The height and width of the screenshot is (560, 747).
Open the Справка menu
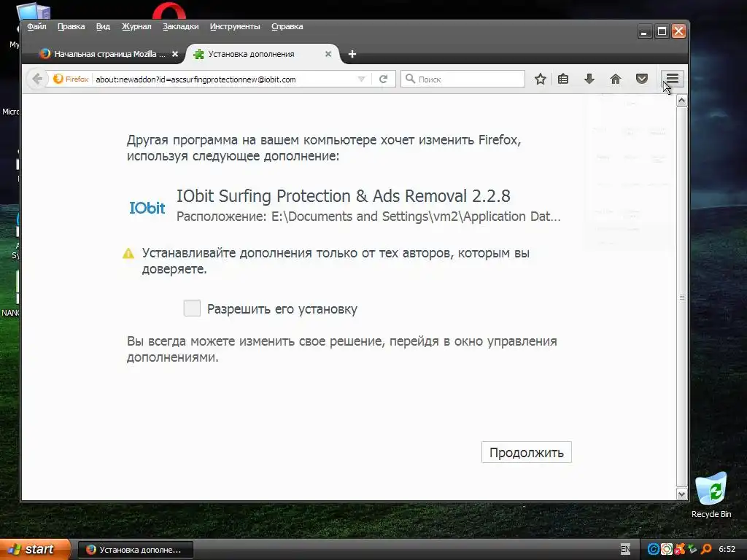[x=287, y=27]
